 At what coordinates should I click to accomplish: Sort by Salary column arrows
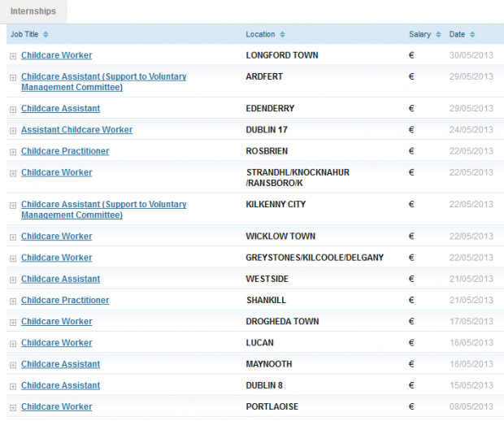coord(438,34)
